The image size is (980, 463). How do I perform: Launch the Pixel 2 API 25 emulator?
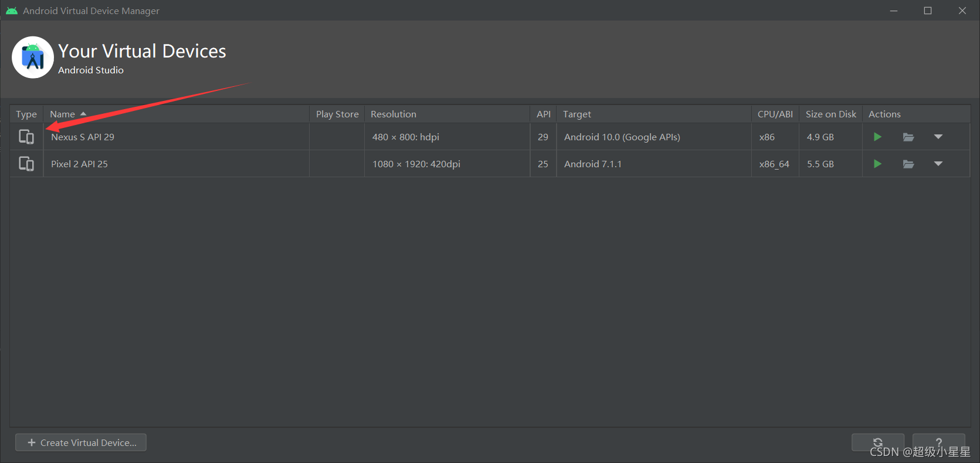click(877, 164)
